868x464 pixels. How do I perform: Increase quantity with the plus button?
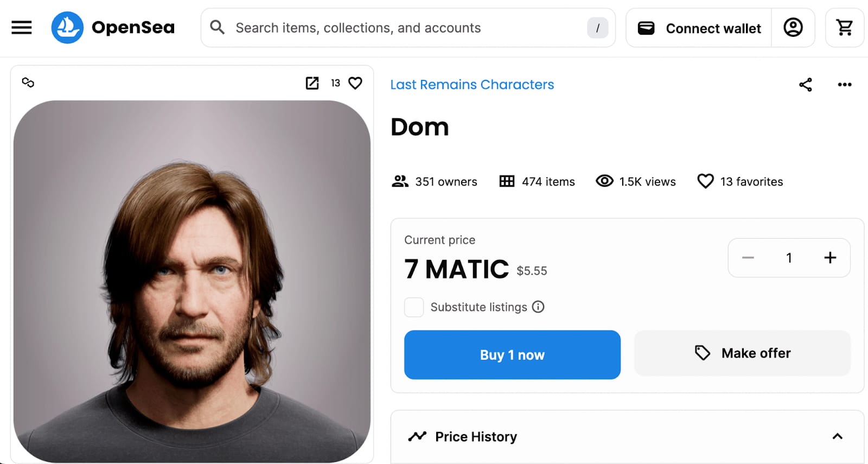(830, 258)
